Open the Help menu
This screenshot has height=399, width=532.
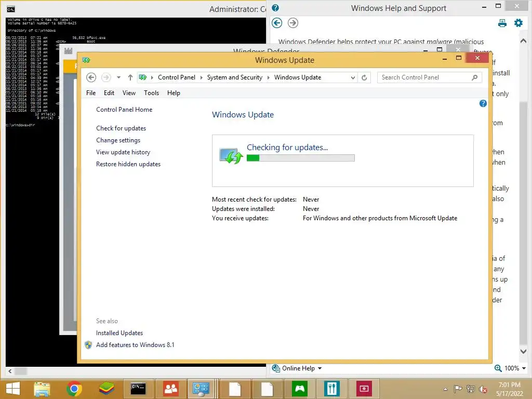point(174,93)
